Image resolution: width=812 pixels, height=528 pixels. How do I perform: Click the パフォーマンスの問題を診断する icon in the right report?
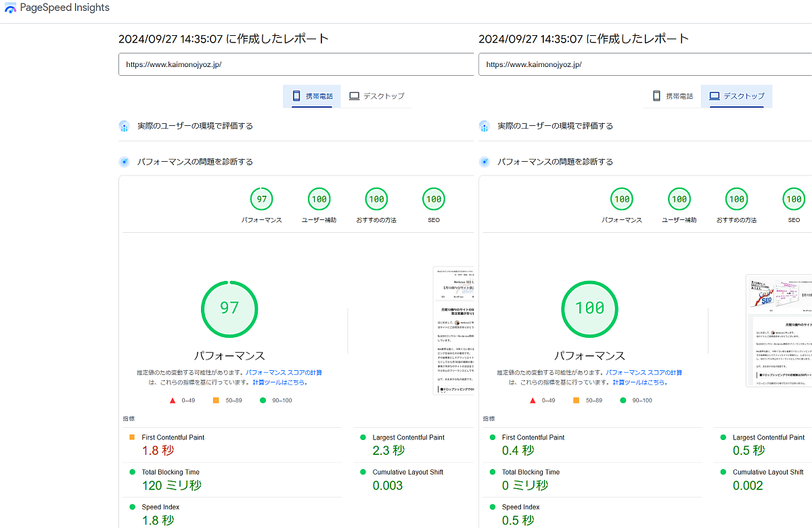[484, 162]
